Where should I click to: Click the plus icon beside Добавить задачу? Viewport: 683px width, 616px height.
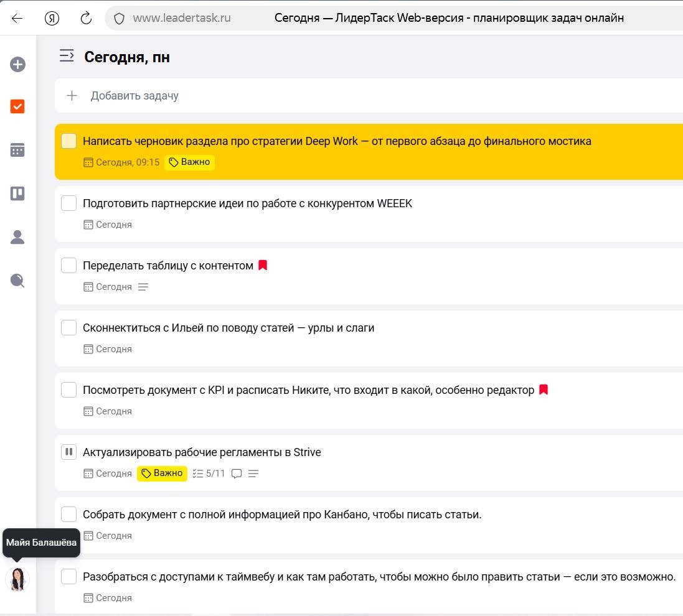pyautogui.click(x=72, y=95)
